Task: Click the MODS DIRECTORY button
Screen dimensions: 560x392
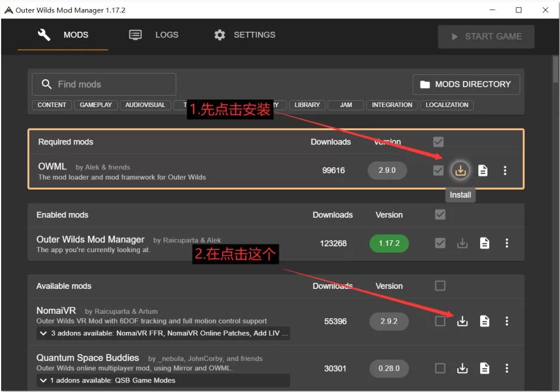Action: coord(466,84)
